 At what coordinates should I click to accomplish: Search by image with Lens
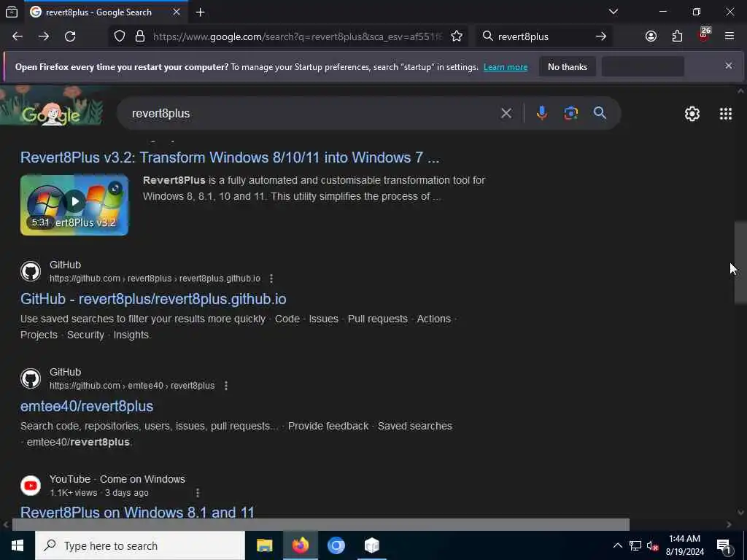[570, 113]
